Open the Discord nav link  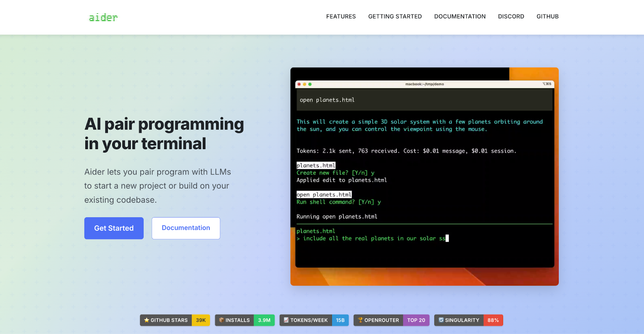click(x=511, y=17)
